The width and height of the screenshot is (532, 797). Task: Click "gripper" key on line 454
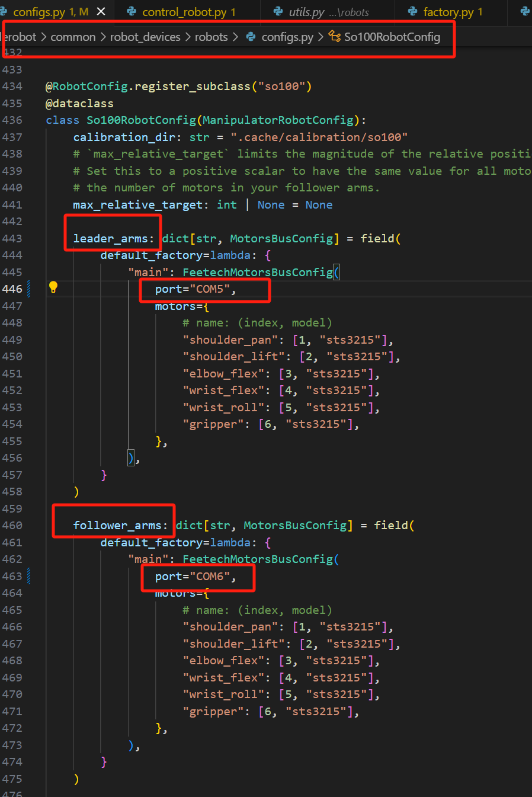(213, 424)
